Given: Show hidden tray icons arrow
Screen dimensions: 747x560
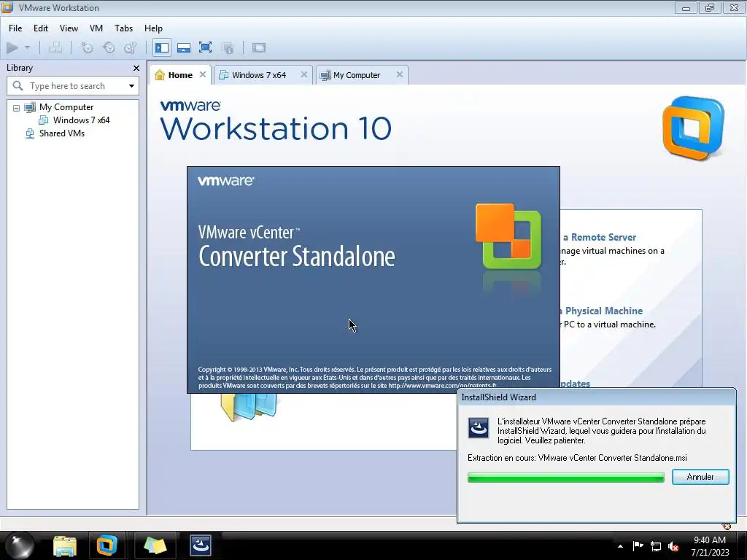Looking at the screenshot, I should tap(620, 546).
